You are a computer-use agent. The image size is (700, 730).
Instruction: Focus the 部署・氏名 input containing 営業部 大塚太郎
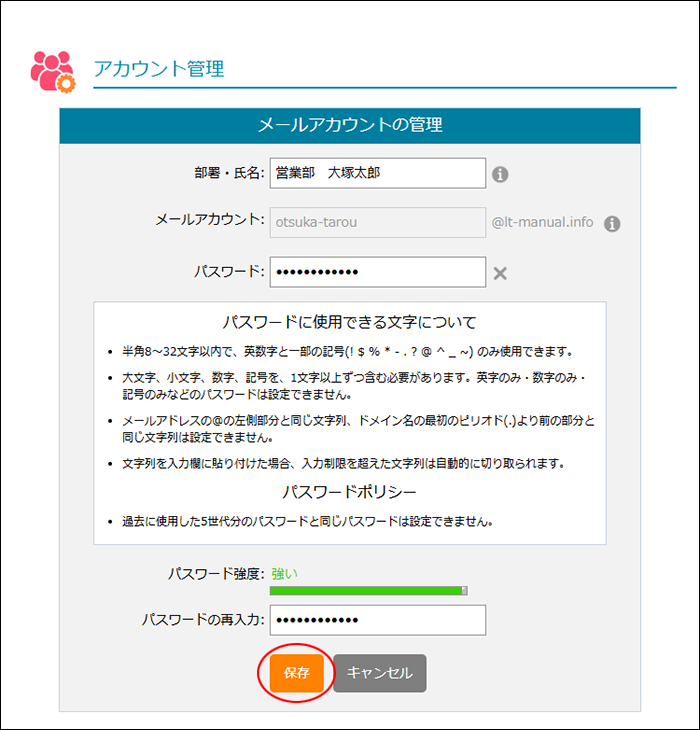(377, 173)
